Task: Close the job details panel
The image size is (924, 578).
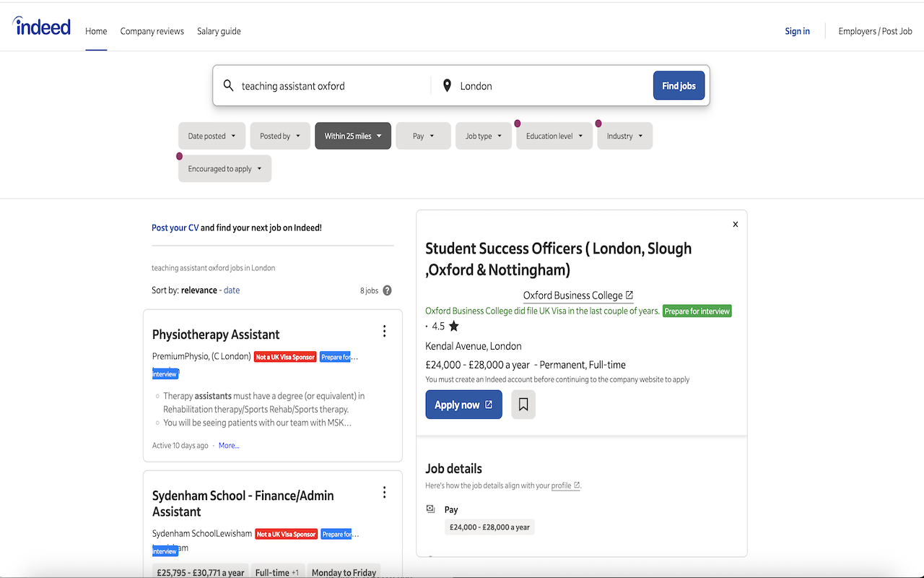Action: [736, 225]
